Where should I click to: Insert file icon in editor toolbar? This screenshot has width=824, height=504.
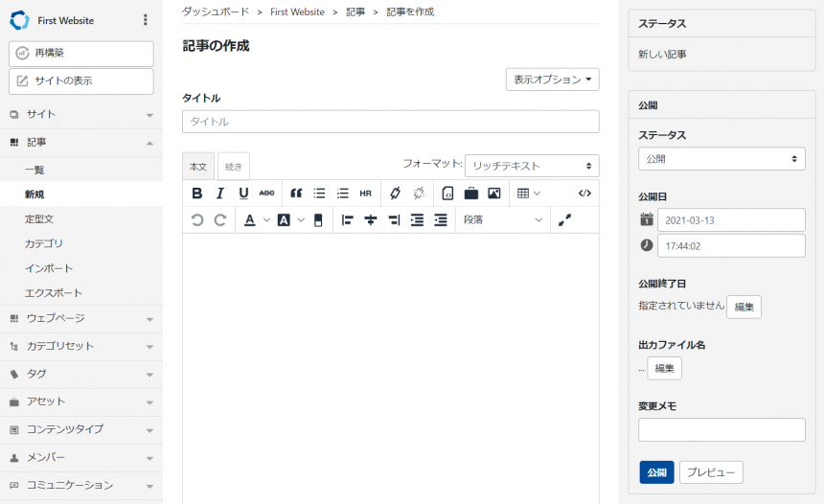tap(447, 194)
